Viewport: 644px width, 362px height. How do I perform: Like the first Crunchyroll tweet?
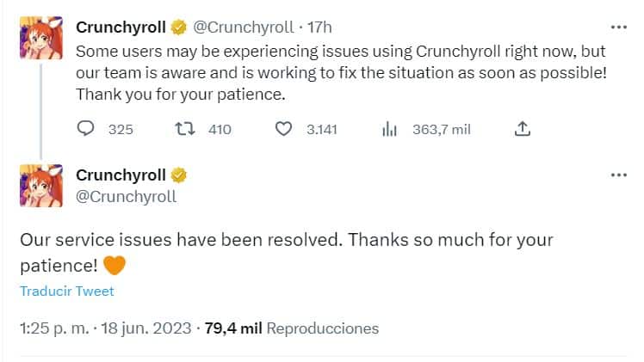tap(284, 130)
